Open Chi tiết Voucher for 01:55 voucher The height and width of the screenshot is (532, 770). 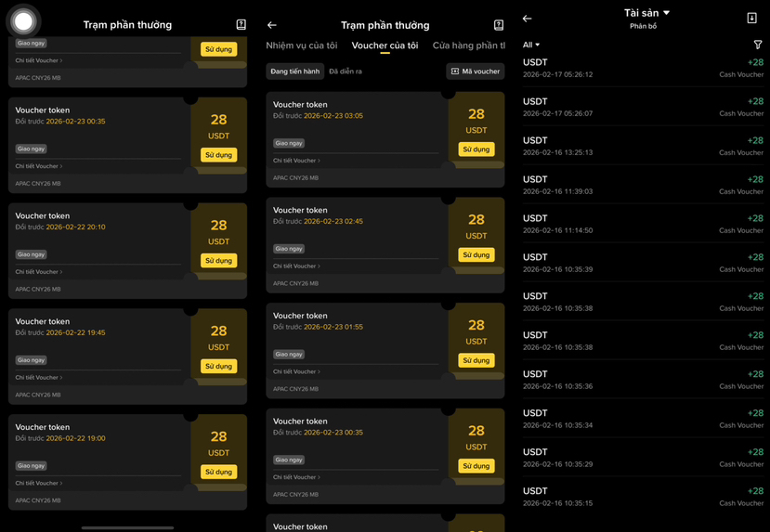pos(296,371)
